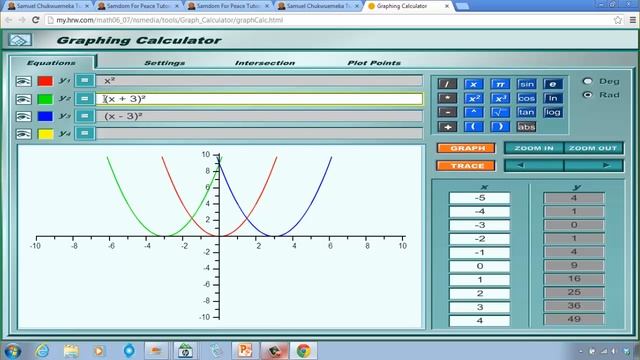Click the orange GRAPH button
640x360 pixels.
[x=466, y=148]
